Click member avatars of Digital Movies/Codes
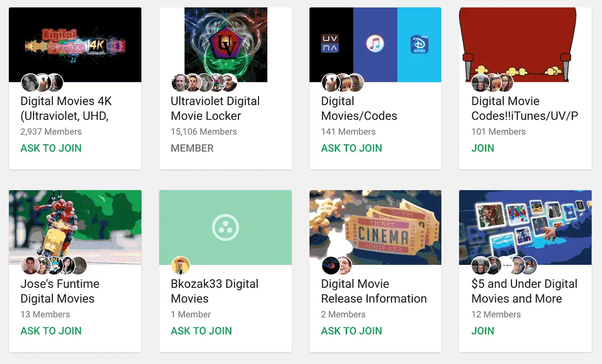Image resolution: width=602 pixels, height=364 pixels. tap(343, 83)
